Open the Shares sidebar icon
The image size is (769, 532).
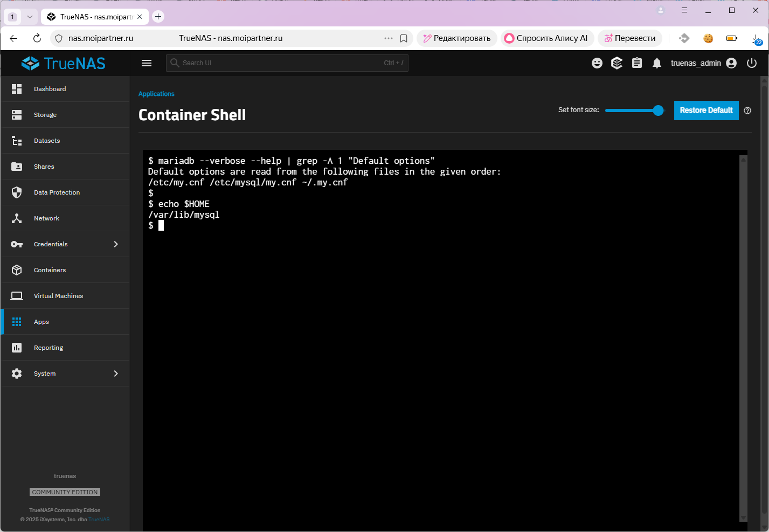pos(17,166)
